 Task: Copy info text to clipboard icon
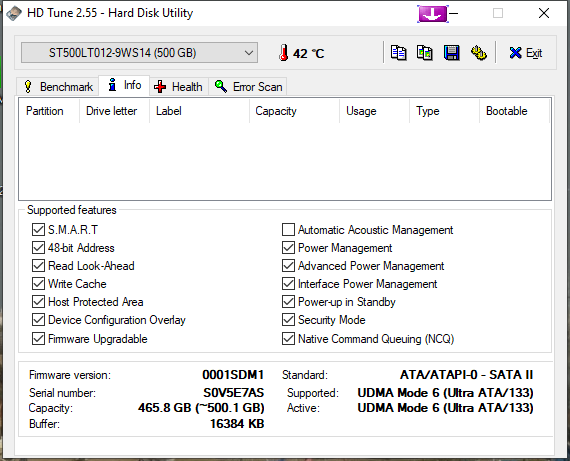click(398, 53)
